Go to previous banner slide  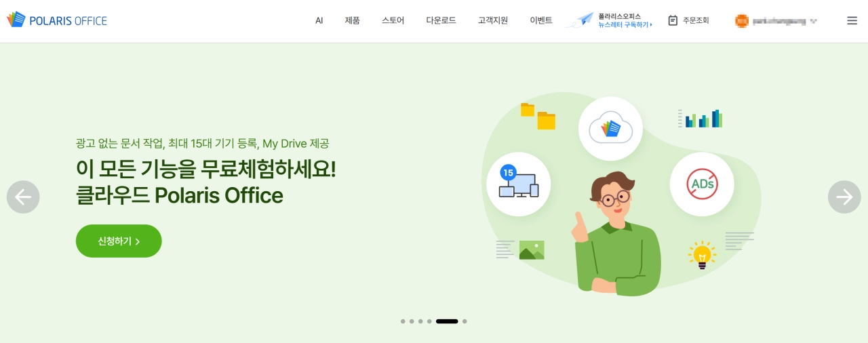pyautogui.click(x=23, y=197)
